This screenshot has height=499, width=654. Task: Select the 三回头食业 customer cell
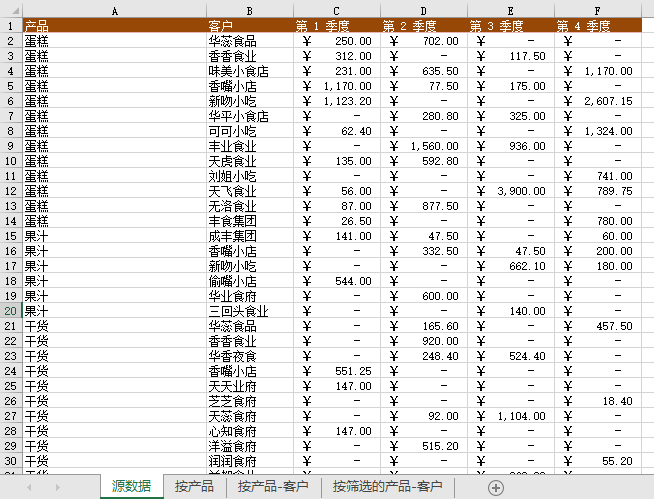(249, 311)
